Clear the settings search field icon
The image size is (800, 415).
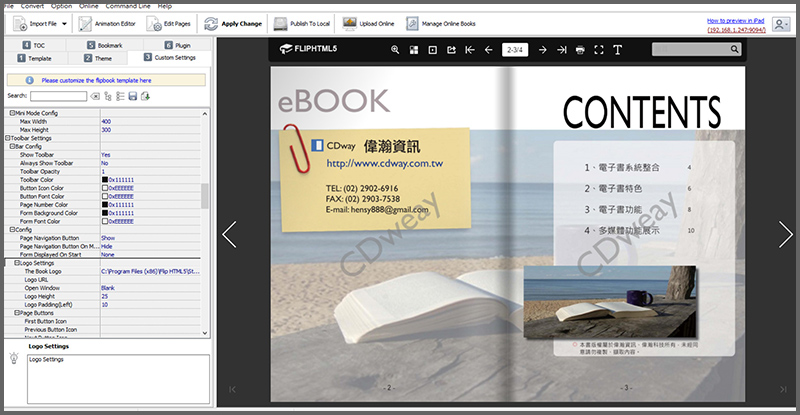click(x=95, y=96)
